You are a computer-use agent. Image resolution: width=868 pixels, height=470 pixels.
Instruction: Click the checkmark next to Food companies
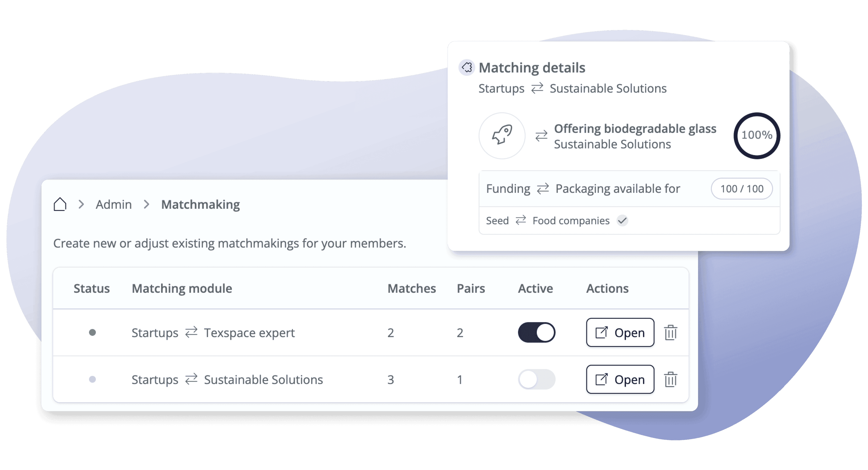click(x=622, y=221)
